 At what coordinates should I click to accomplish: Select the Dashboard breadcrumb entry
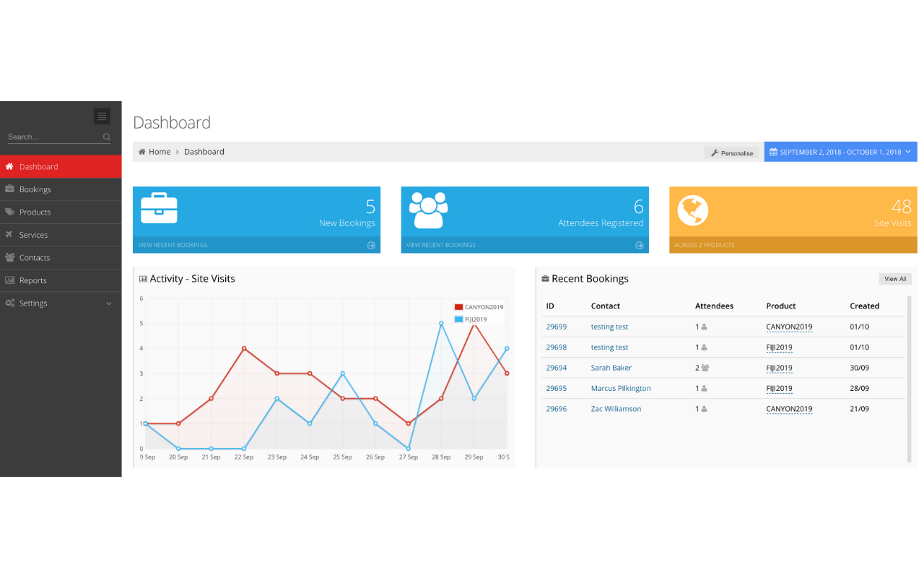click(x=204, y=151)
